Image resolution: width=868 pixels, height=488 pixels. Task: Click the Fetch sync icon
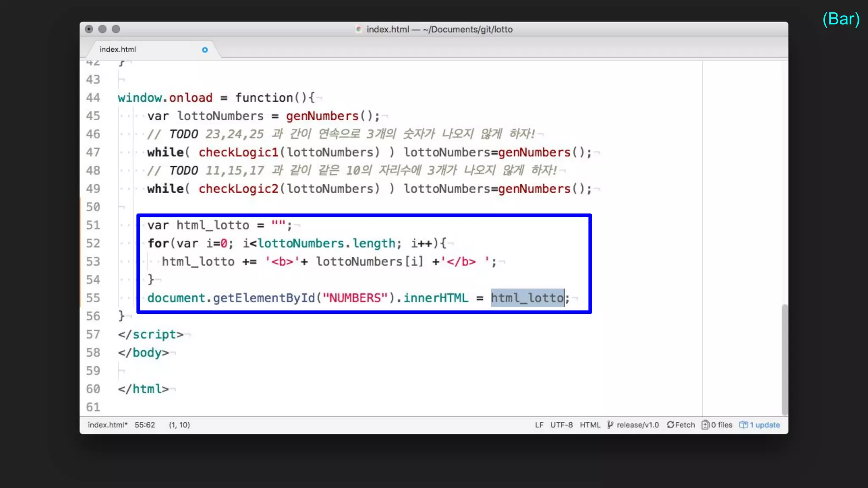(x=670, y=425)
